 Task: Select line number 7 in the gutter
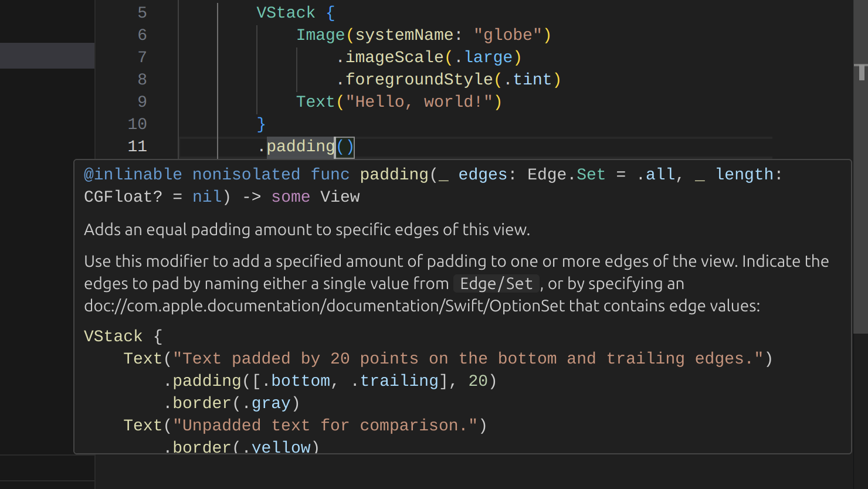142,57
